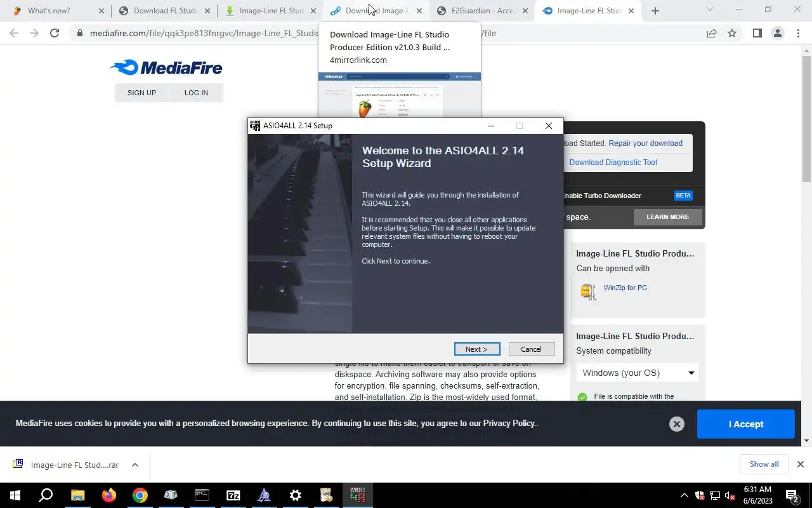Open Windows taskbar search
The height and width of the screenshot is (508, 812).
click(x=46, y=495)
